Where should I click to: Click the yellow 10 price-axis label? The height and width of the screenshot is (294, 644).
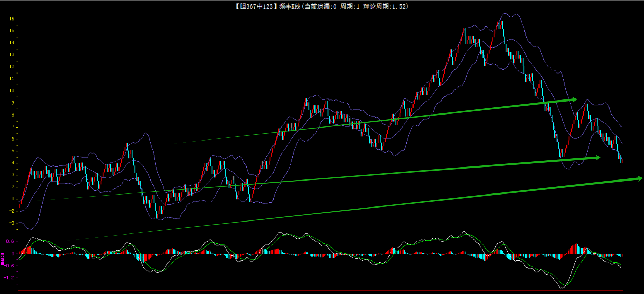click(12, 91)
